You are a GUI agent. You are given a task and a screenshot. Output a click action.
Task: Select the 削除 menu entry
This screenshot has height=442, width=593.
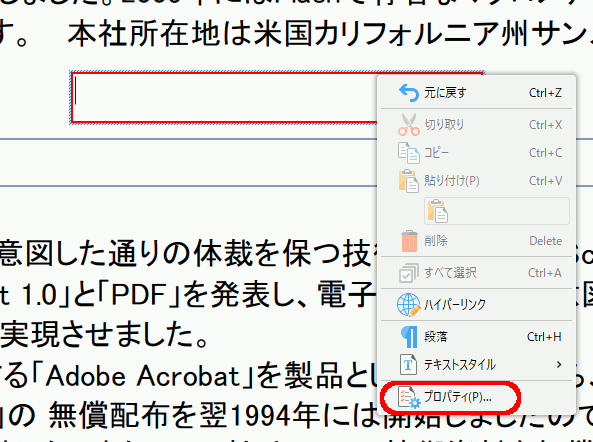(478, 241)
